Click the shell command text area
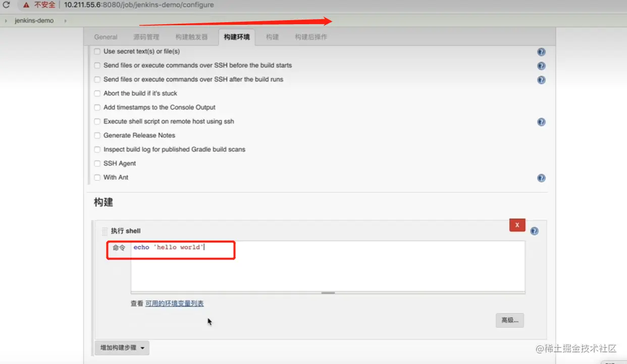The width and height of the screenshot is (627, 364). click(x=328, y=266)
